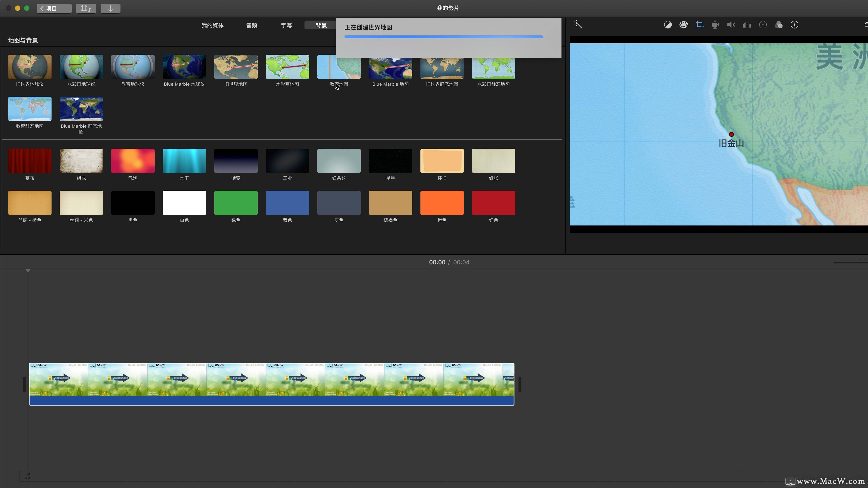Go back to 项目 (Projects)
The width and height of the screenshot is (868, 488).
click(54, 8)
